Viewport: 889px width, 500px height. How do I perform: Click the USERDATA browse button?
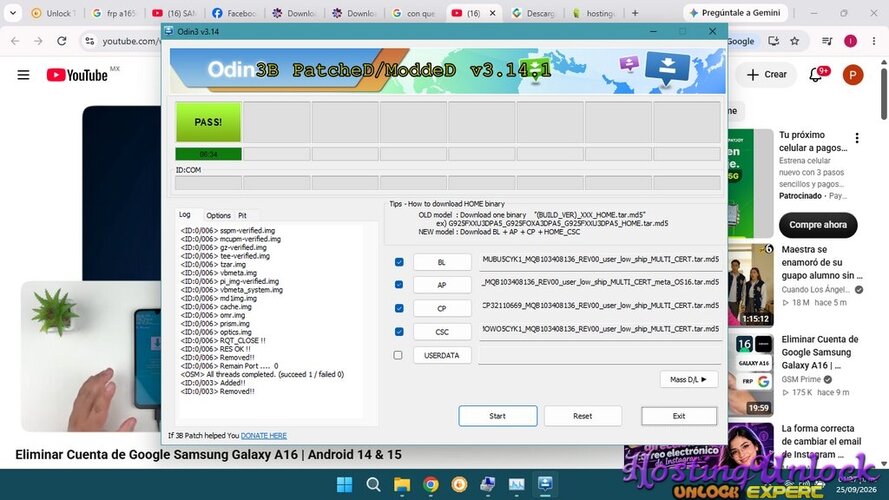(442, 355)
